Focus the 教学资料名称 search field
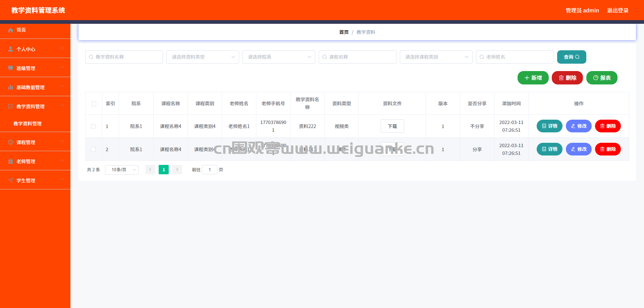This screenshot has height=308, width=644. click(x=124, y=57)
